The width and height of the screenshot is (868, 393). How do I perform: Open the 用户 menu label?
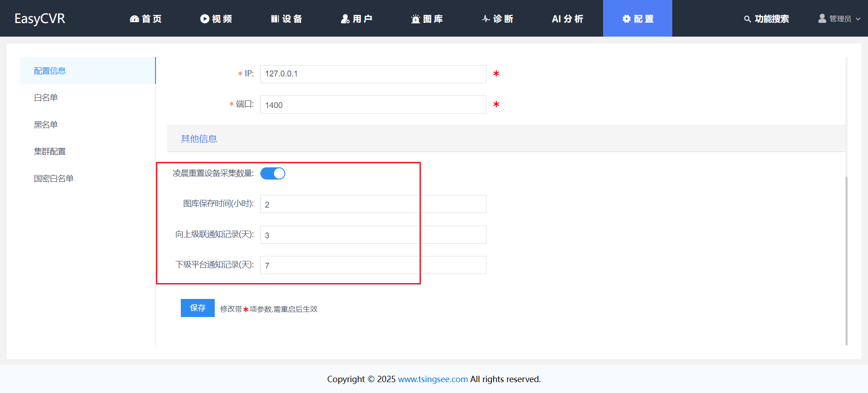point(363,19)
